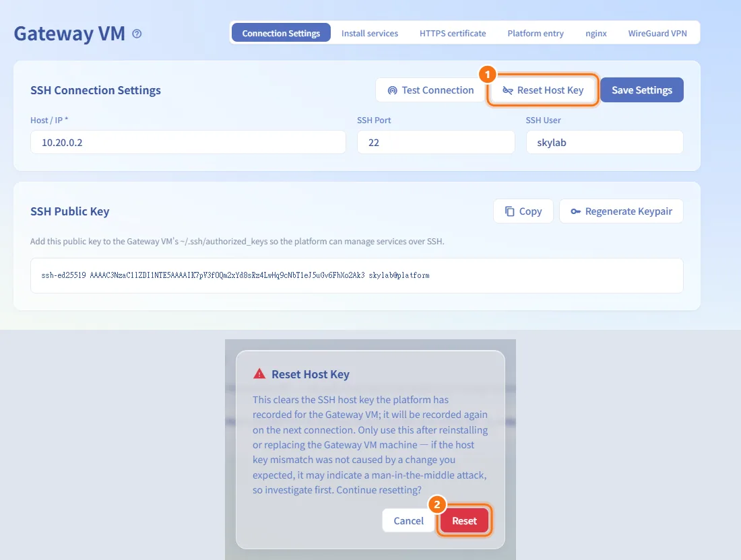Click the Test Connection label
The image size is (741, 560).
(438, 90)
